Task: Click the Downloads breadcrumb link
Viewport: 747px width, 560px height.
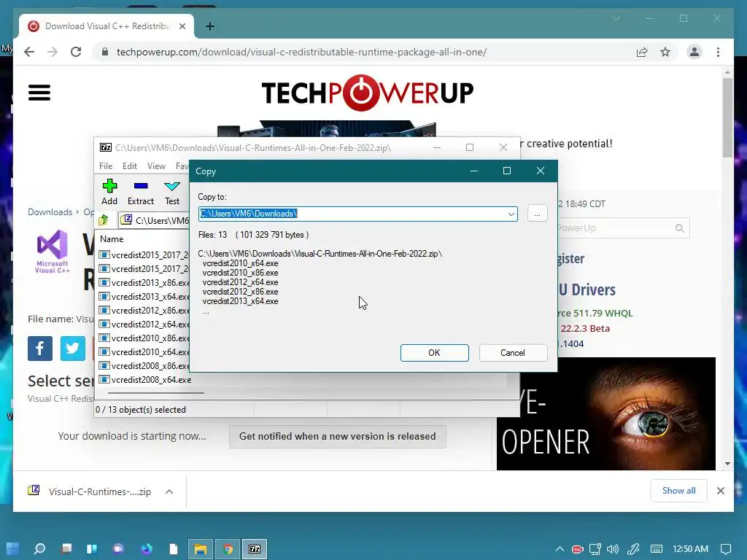Action: pyautogui.click(x=50, y=212)
